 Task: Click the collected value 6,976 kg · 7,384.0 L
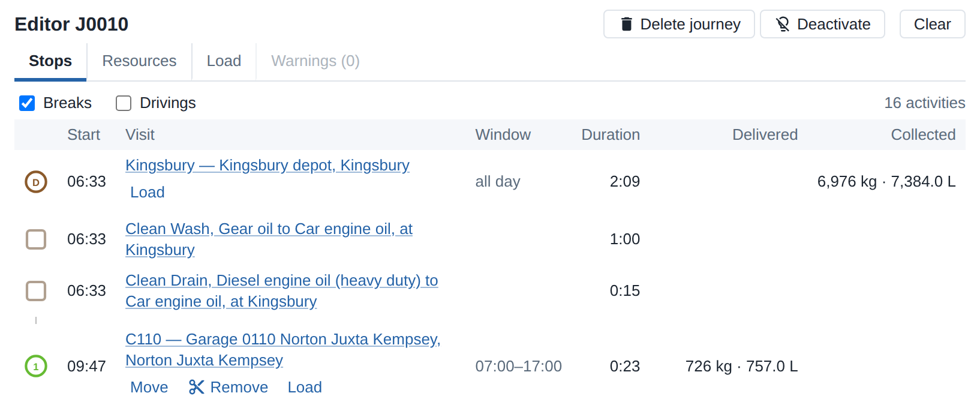(x=886, y=182)
